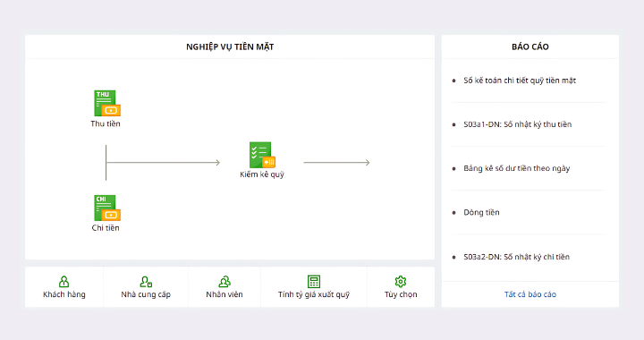Open Bảng kê số dư tiền theo ngày
644x340 pixels.
(x=517, y=168)
